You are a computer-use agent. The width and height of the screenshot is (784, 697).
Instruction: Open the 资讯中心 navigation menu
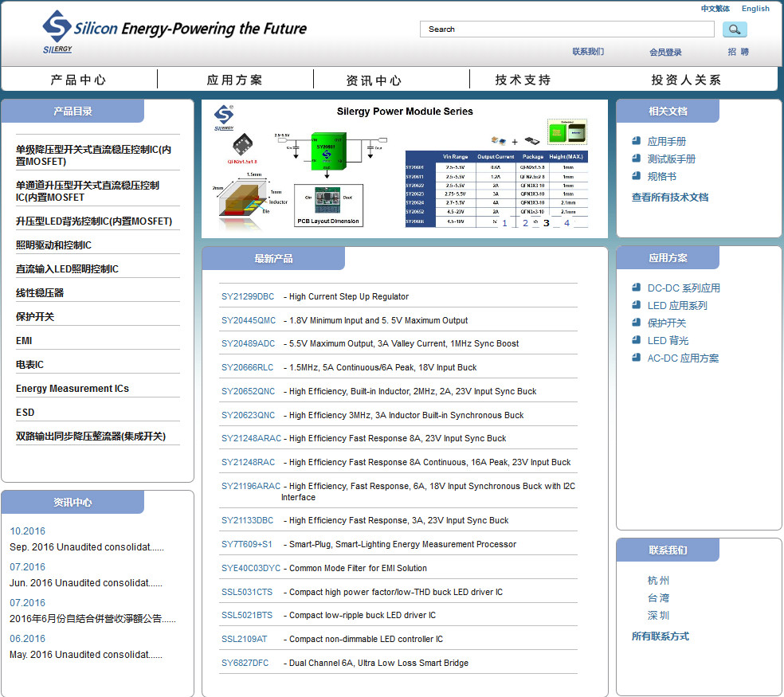[x=374, y=80]
